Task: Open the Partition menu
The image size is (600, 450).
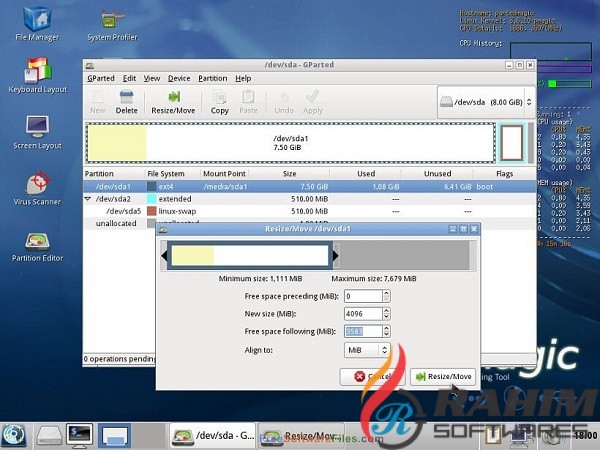Action: point(213,78)
